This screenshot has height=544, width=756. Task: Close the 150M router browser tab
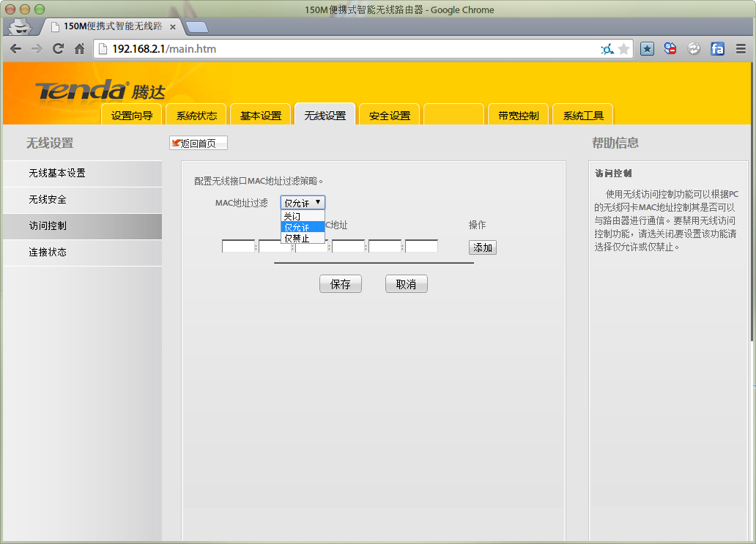173,27
